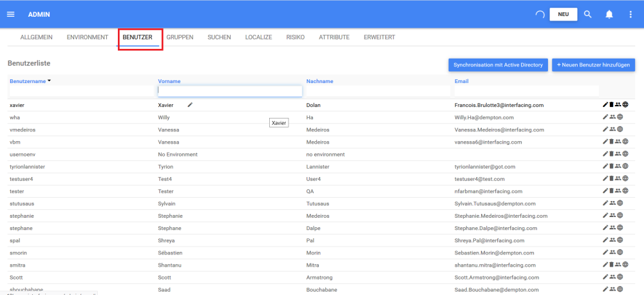
Task: Edit user wha with pencil icon
Action: [x=605, y=117]
